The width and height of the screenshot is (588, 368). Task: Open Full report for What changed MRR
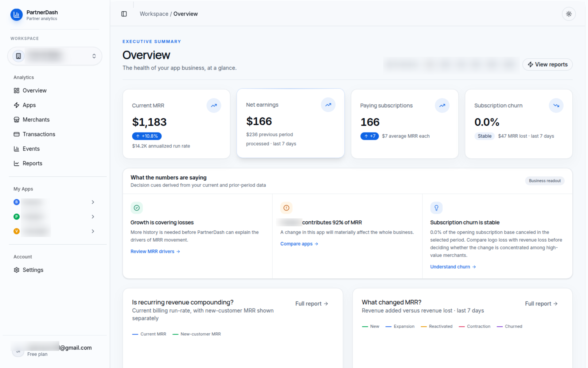(541, 304)
